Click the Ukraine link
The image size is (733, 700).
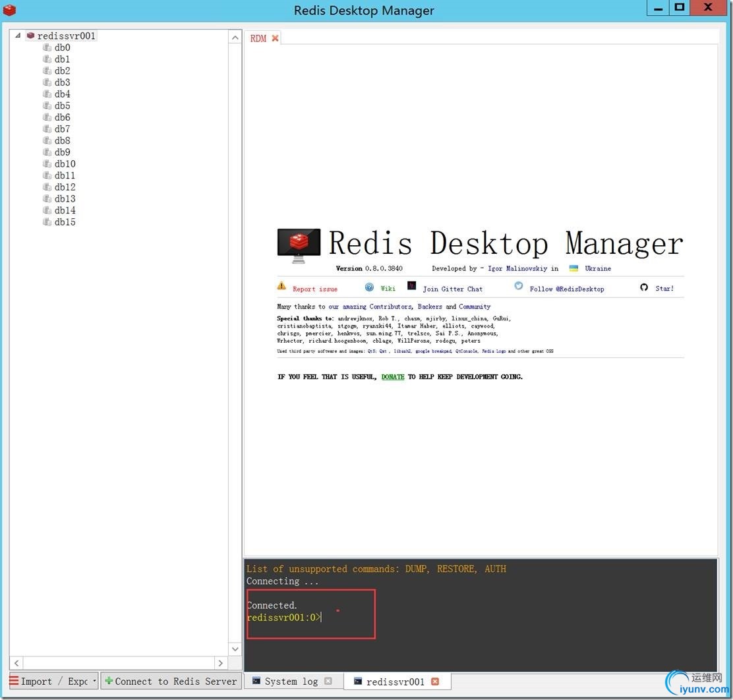tap(598, 268)
